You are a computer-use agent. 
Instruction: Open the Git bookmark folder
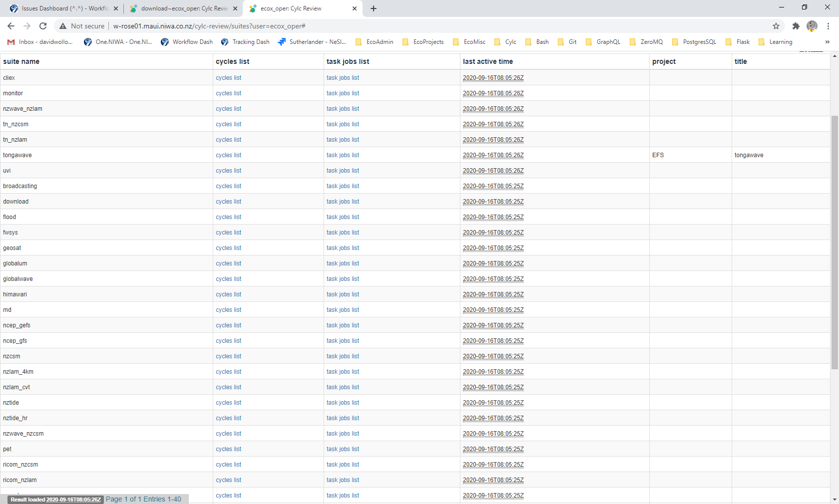[x=567, y=42]
